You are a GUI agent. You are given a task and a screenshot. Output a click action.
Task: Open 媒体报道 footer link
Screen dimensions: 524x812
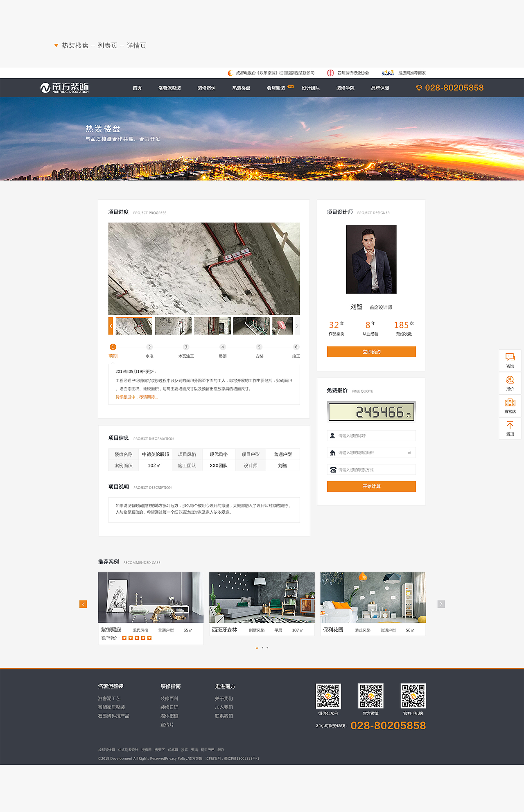pos(169,716)
